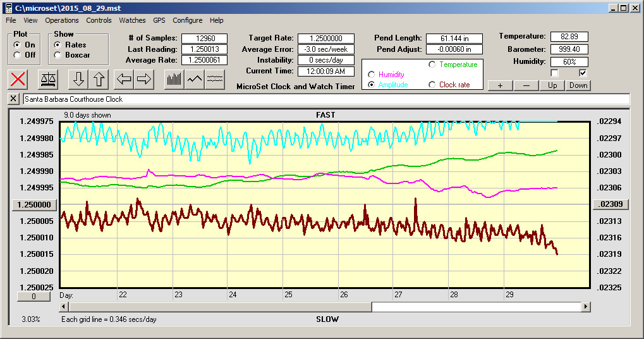Click the 1.250000 left axis button
The image size is (644, 339).
click(34, 205)
